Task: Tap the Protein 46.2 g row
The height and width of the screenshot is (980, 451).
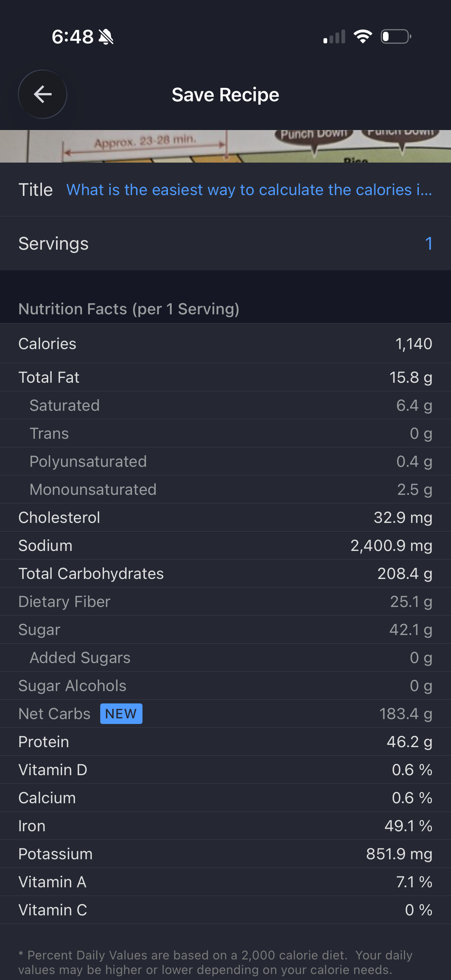Action: (225, 742)
